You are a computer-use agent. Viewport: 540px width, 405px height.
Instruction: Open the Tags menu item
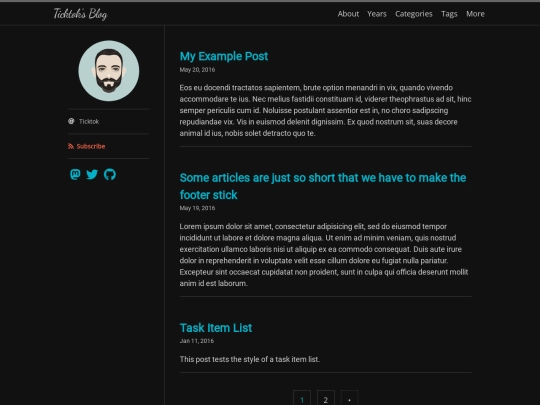(449, 14)
